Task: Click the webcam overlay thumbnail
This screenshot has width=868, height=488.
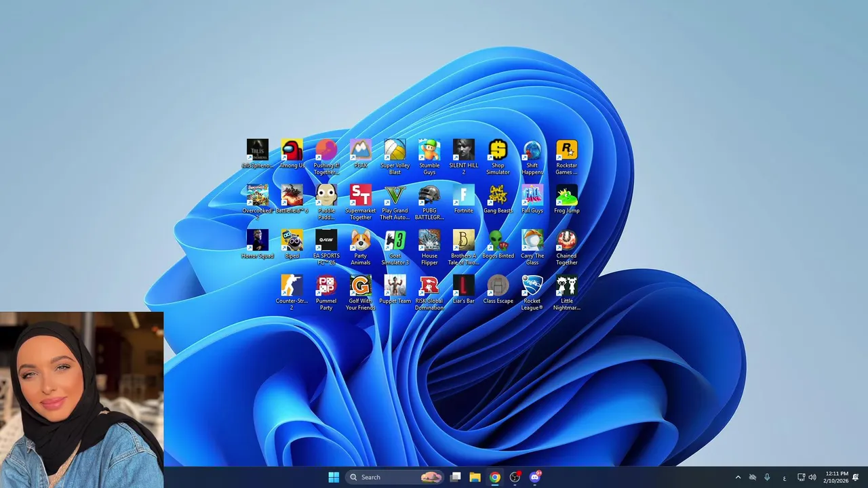Action: pos(81,400)
